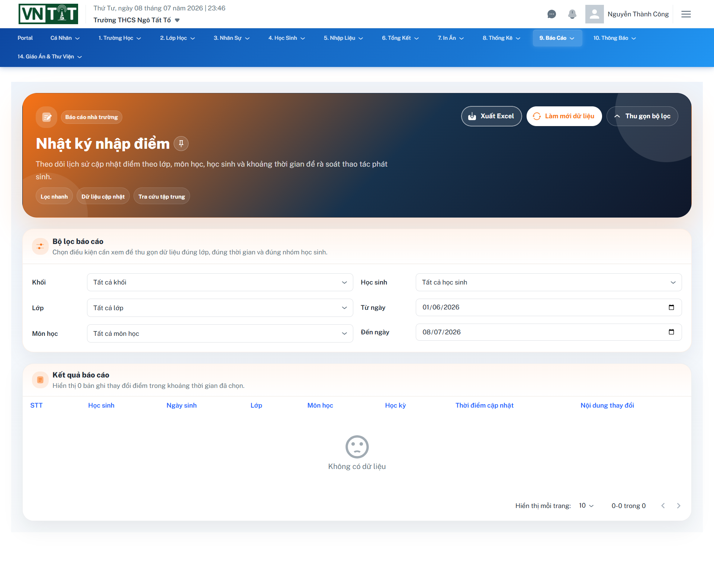Open the 9. Báo Cáo menu

pos(557,38)
